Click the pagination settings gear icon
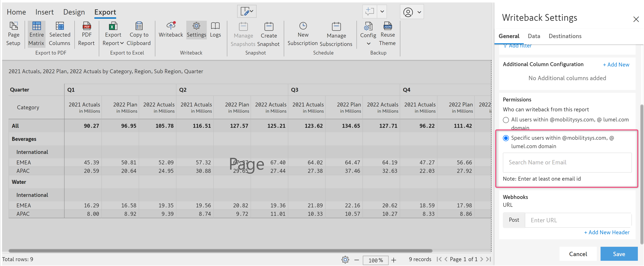The width and height of the screenshot is (644, 266). (x=345, y=259)
